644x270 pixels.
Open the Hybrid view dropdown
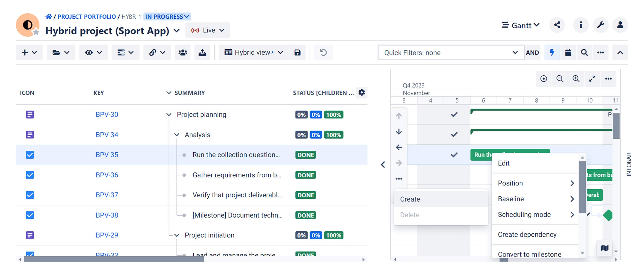click(x=254, y=53)
